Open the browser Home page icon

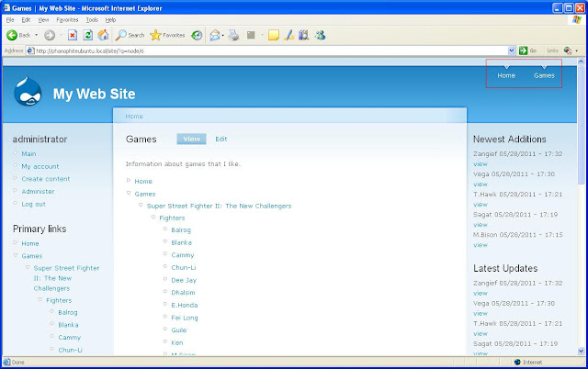103,35
